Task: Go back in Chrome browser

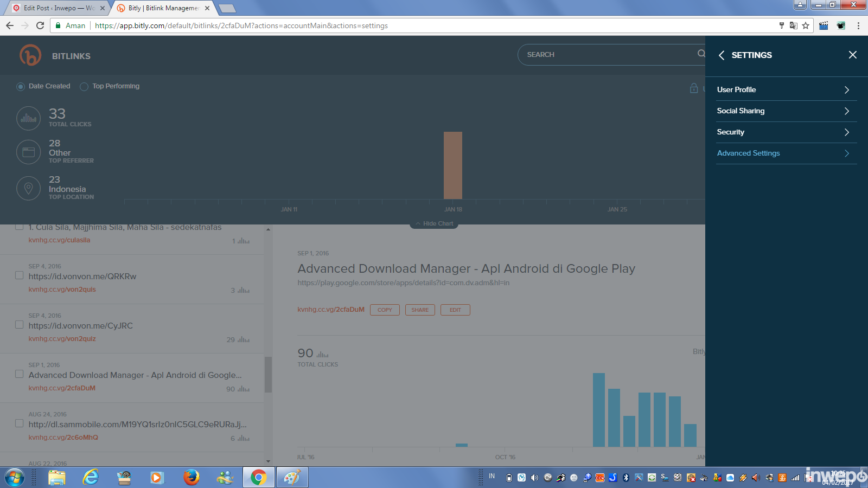Action: click(x=10, y=25)
